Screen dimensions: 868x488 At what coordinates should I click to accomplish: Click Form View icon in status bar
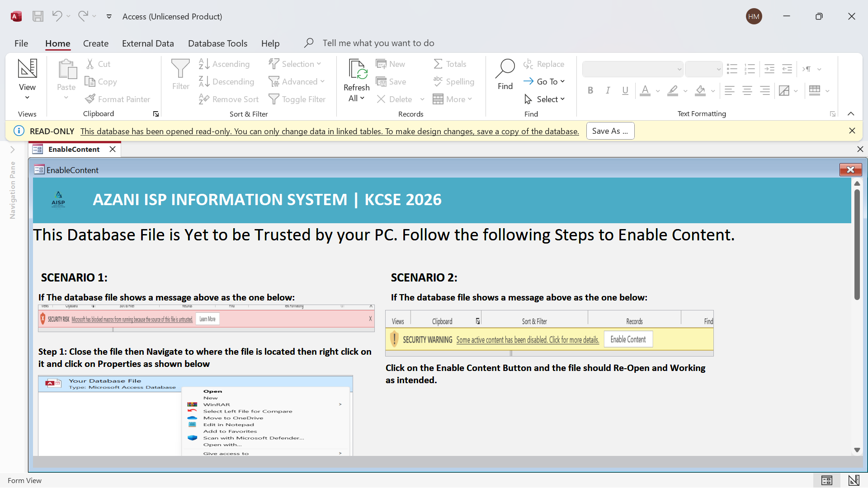(827, 480)
